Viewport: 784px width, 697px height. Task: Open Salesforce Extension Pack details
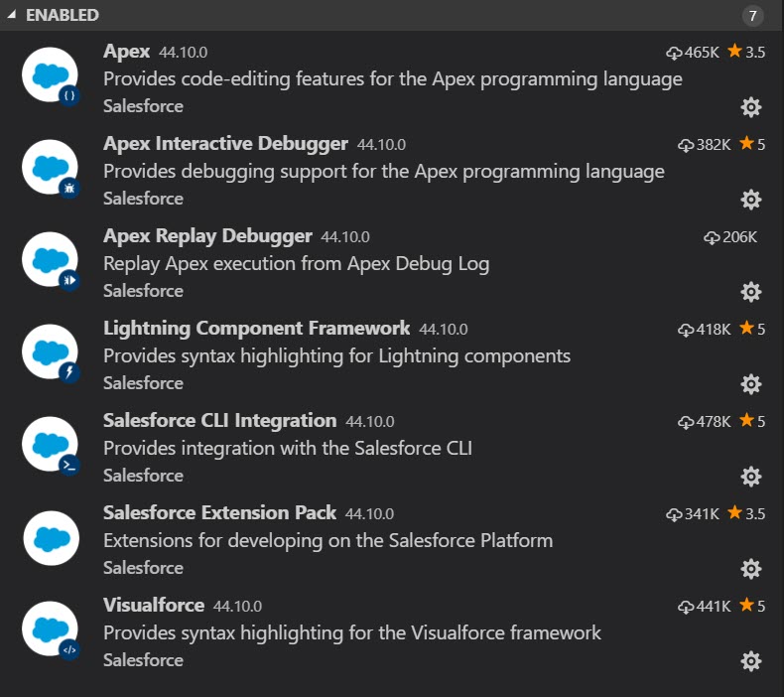(219, 513)
